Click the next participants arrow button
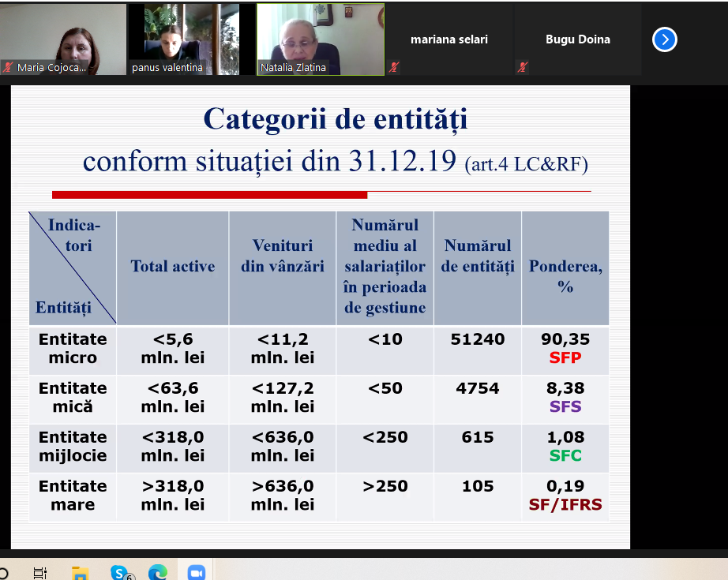 (x=665, y=39)
